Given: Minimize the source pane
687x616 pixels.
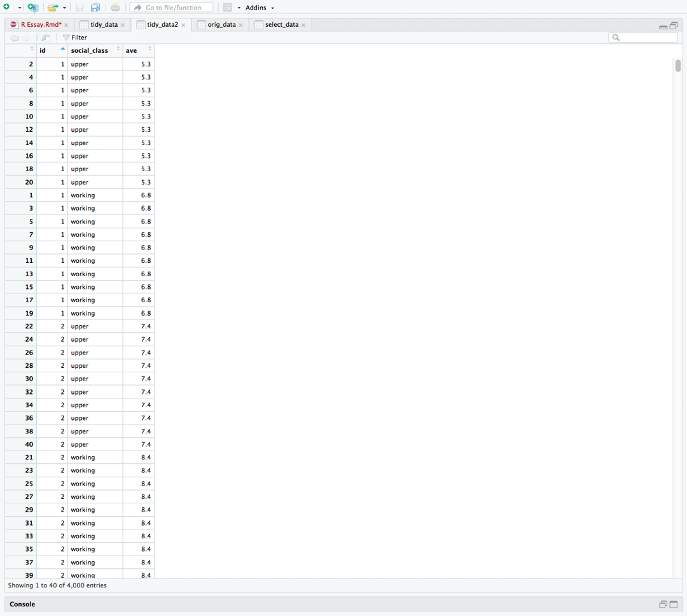Looking at the screenshot, I should click(663, 26).
